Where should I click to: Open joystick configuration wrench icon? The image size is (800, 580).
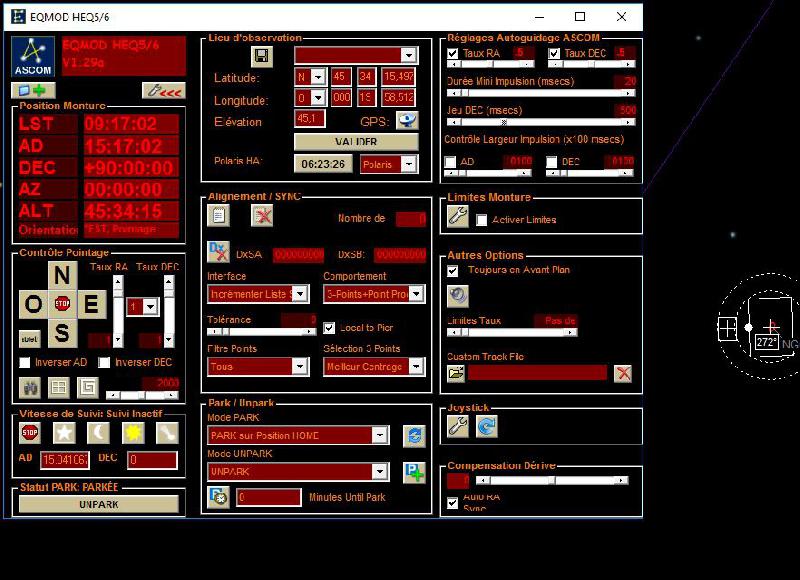[458, 426]
